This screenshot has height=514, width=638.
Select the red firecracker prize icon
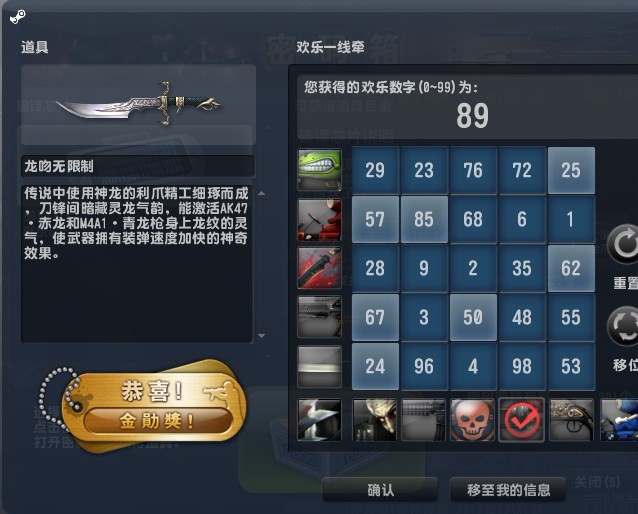[x=319, y=220]
